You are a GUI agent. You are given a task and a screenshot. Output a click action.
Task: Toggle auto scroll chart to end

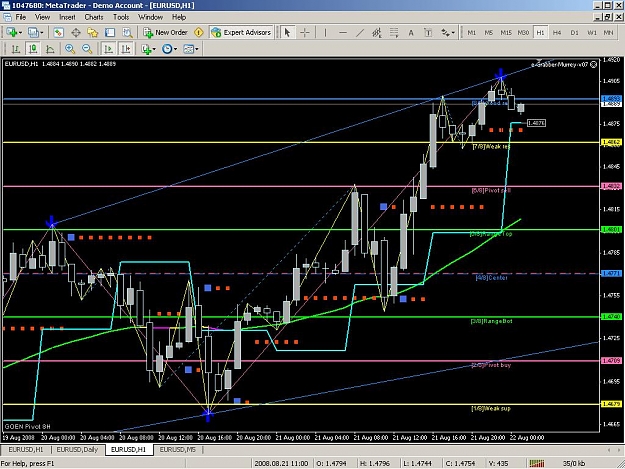(x=108, y=49)
